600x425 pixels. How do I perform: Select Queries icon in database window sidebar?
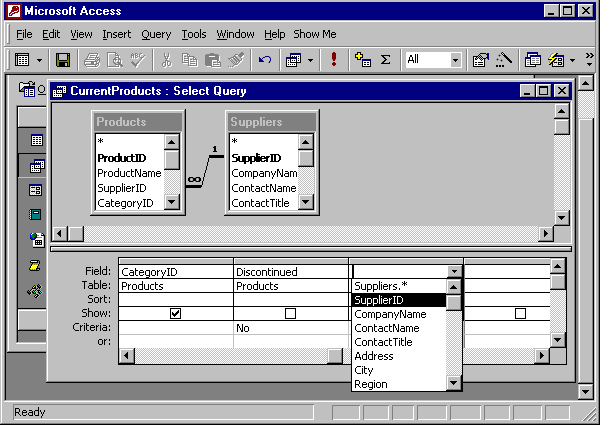click(x=37, y=166)
